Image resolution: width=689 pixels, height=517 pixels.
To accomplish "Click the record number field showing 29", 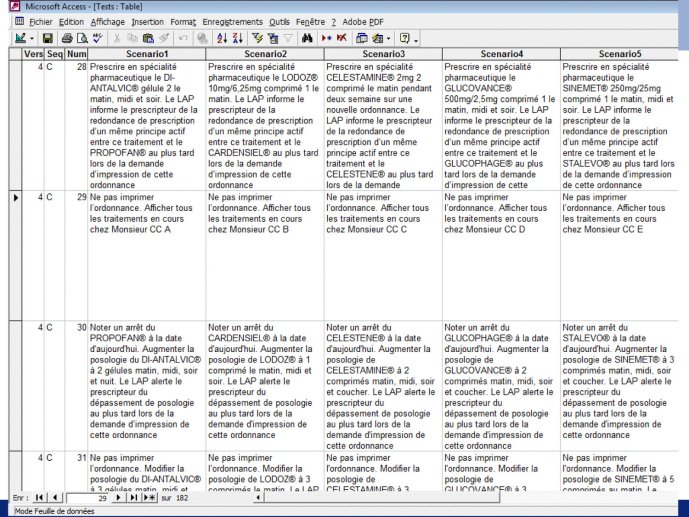I will tap(87, 498).
